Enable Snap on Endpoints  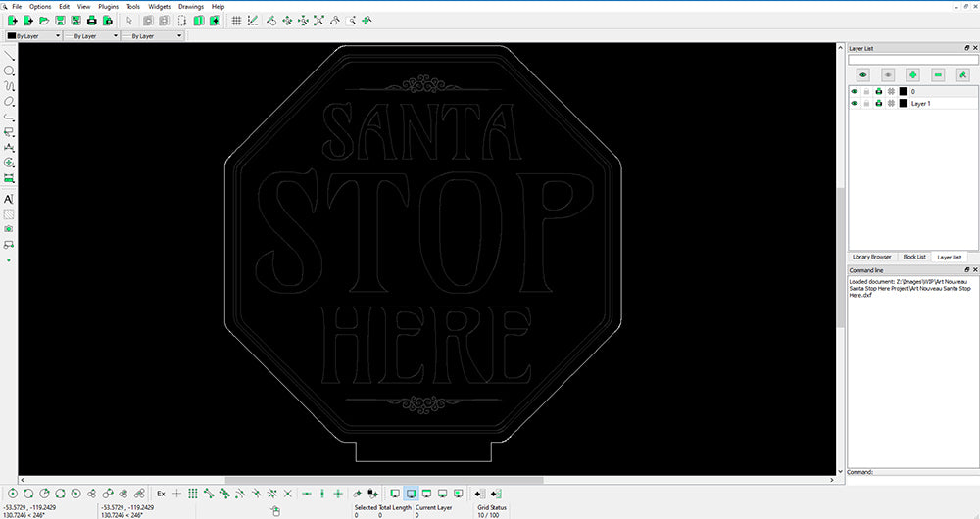208,494
